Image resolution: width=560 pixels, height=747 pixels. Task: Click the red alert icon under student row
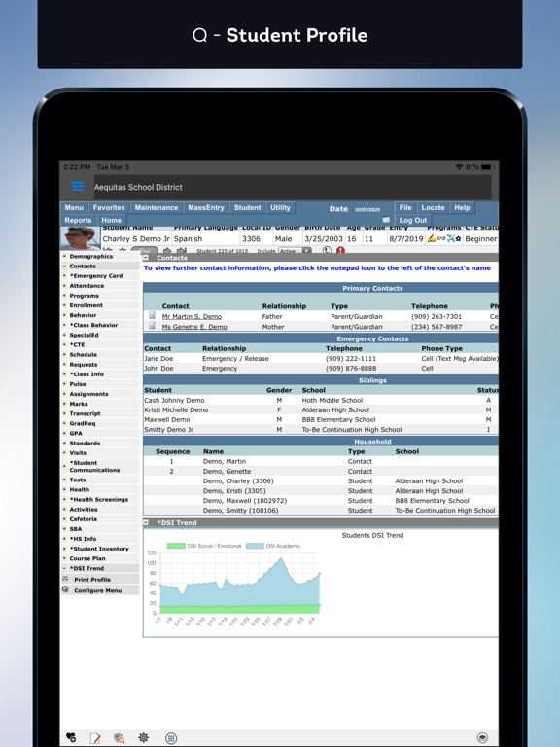click(340, 250)
